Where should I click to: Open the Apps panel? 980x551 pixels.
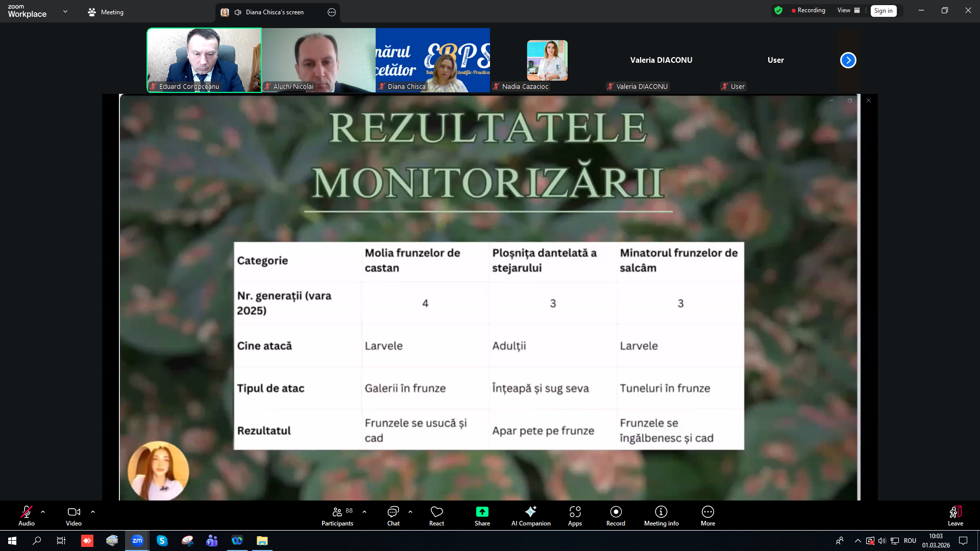click(575, 515)
